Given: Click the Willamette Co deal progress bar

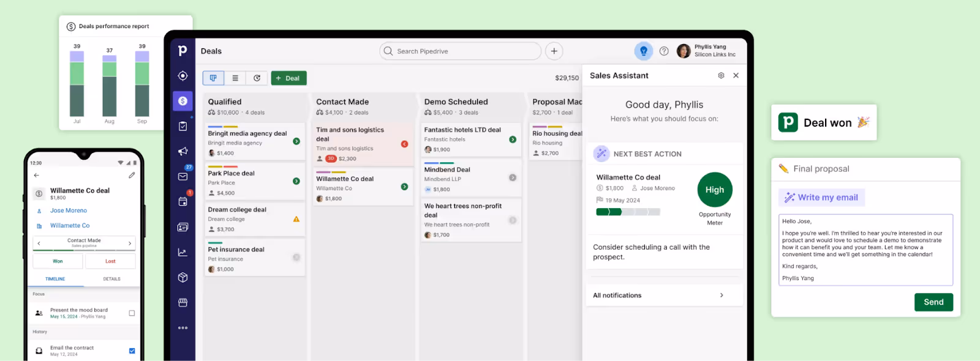Looking at the screenshot, I should [628, 212].
